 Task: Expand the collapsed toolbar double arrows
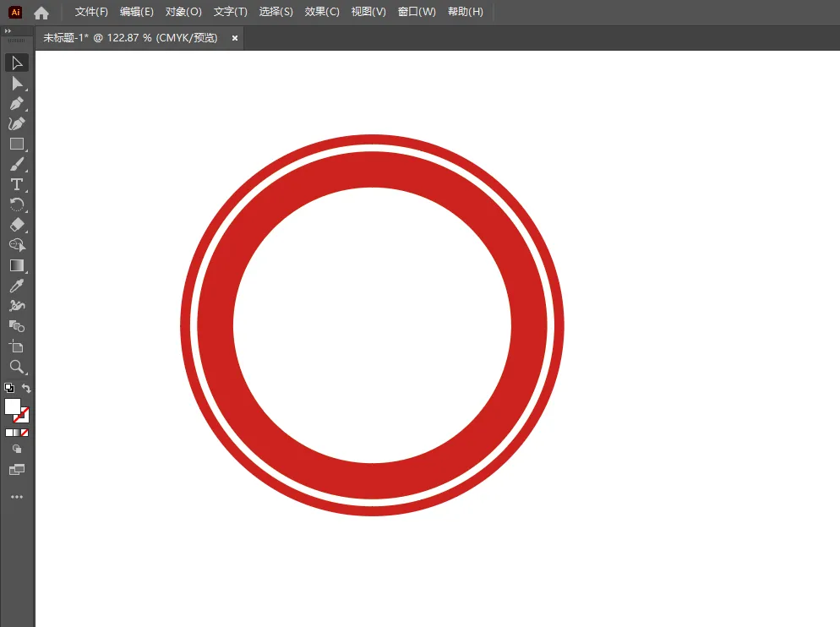click(x=8, y=31)
